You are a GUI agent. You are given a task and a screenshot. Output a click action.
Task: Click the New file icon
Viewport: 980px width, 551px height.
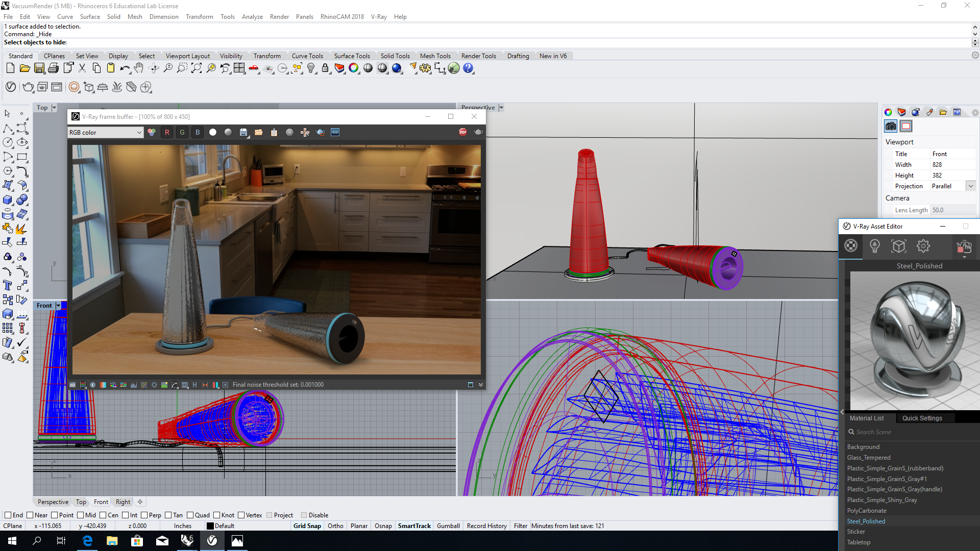[10, 68]
